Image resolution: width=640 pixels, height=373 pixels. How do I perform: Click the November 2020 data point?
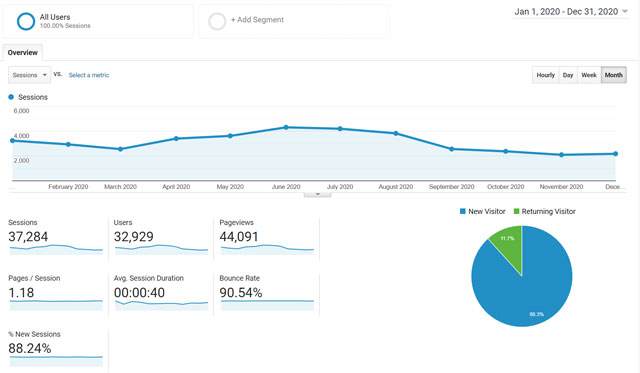pos(562,155)
